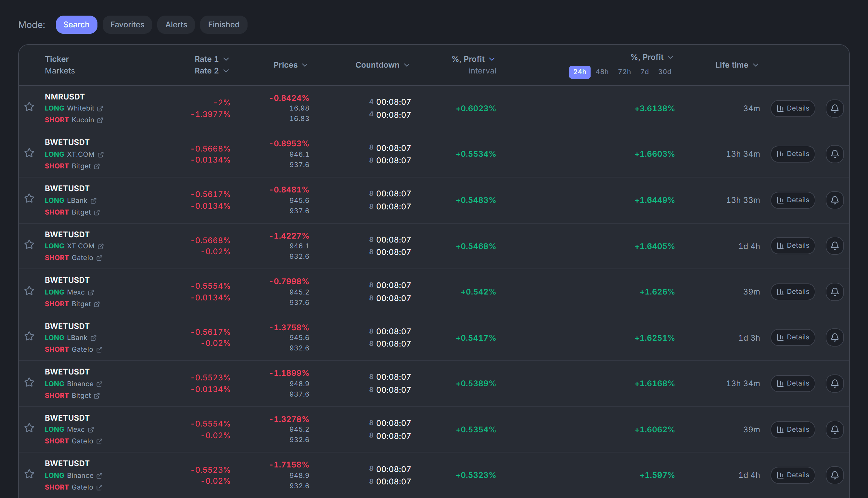Toggle favorite star for BWETUSDT 1d 3h row
The width and height of the screenshot is (868, 498).
[29, 336]
